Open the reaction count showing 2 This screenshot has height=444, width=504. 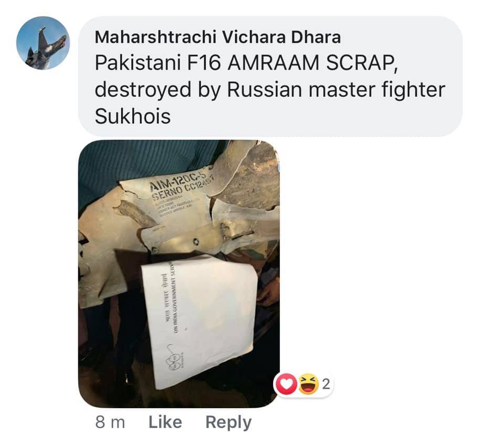tap(326, 384)
